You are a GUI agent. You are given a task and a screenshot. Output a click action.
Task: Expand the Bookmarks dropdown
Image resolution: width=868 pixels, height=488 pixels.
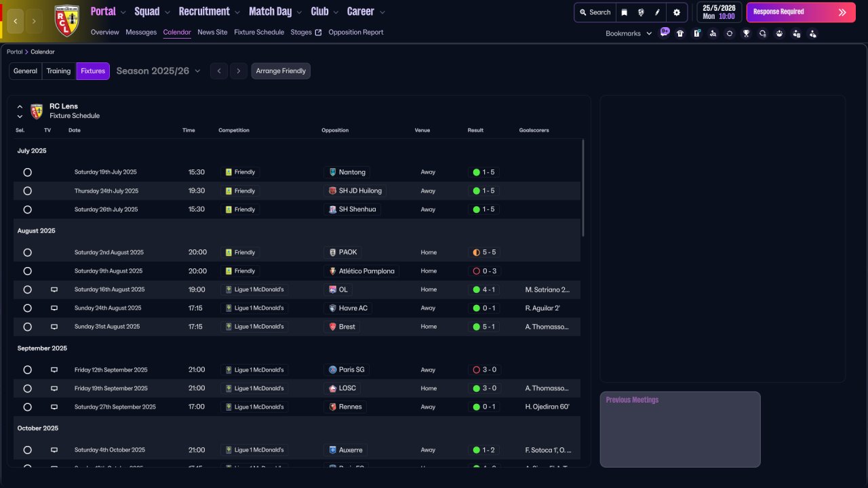pos(629,33)
